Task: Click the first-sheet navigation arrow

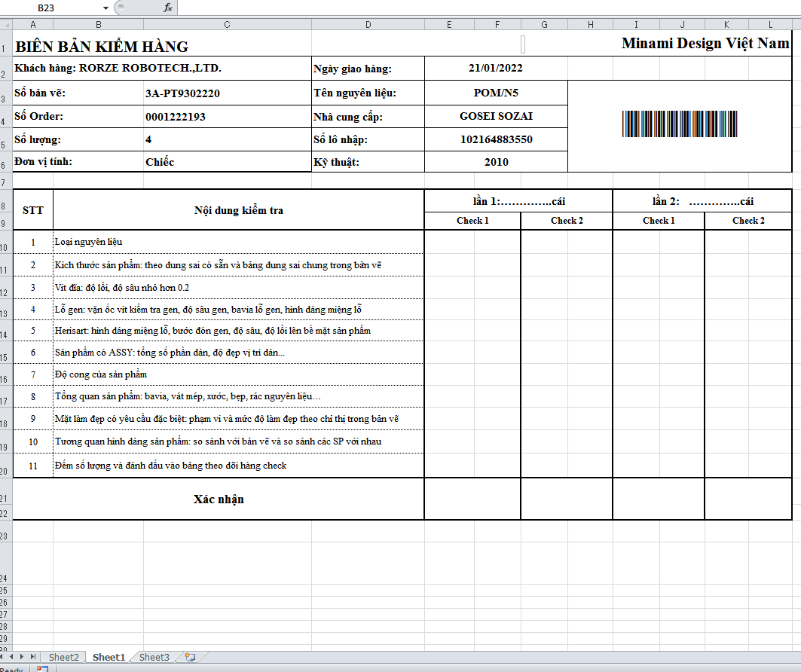Action: [x=2, y=657]
